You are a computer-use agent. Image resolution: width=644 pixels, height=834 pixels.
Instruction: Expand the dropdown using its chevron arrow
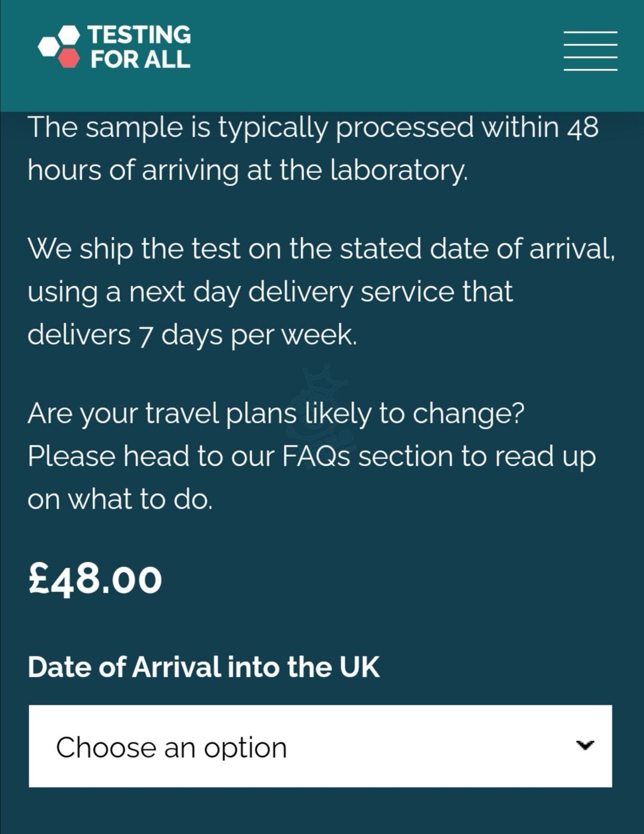pyautogui.click(x=586, y=745)
